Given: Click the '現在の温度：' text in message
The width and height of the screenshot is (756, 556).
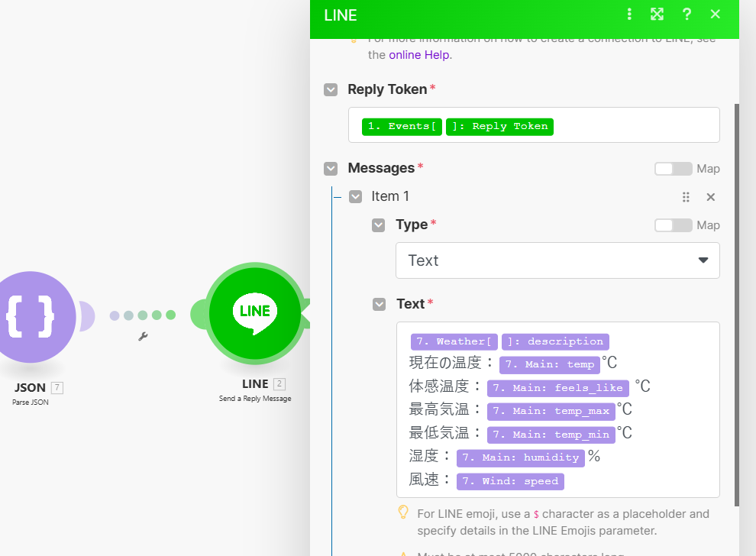Looking at the screenshot, I should 451,363.
